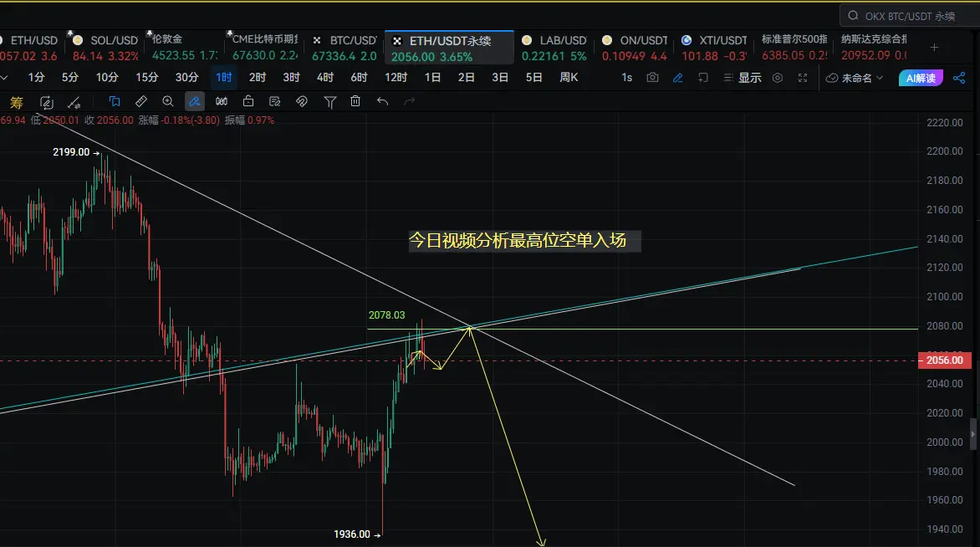Select the 4时 timeframe

pyautogui.click(x=325, y=78)
